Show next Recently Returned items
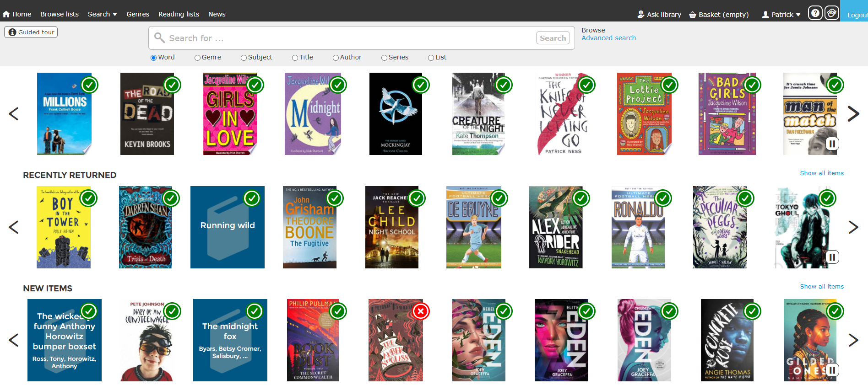 click(853, 227)
